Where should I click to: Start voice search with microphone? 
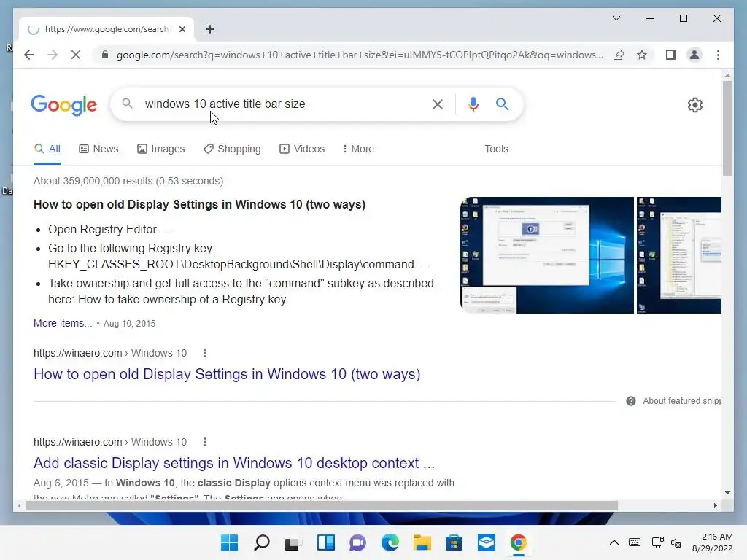[473, 104]
